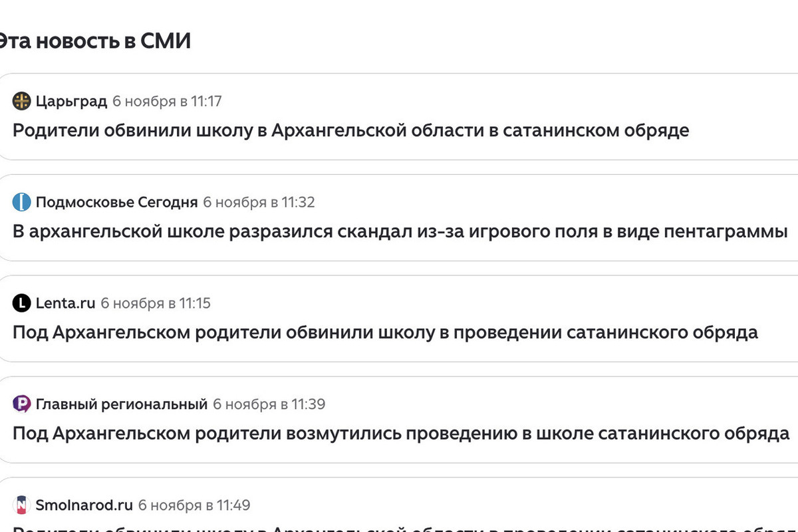
Task: Click the Главный региональный purple logo
Action: tap(22, 404)
